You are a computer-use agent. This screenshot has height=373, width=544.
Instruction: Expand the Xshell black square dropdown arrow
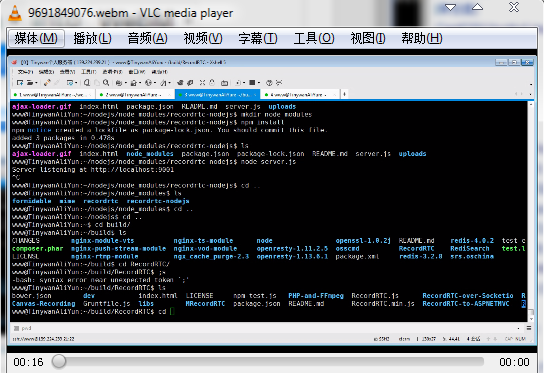tap(259, 83)
